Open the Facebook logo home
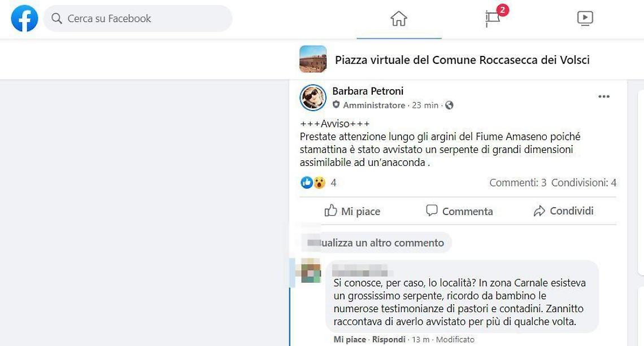This screenshot has height=346, width=644. [25, 19]
